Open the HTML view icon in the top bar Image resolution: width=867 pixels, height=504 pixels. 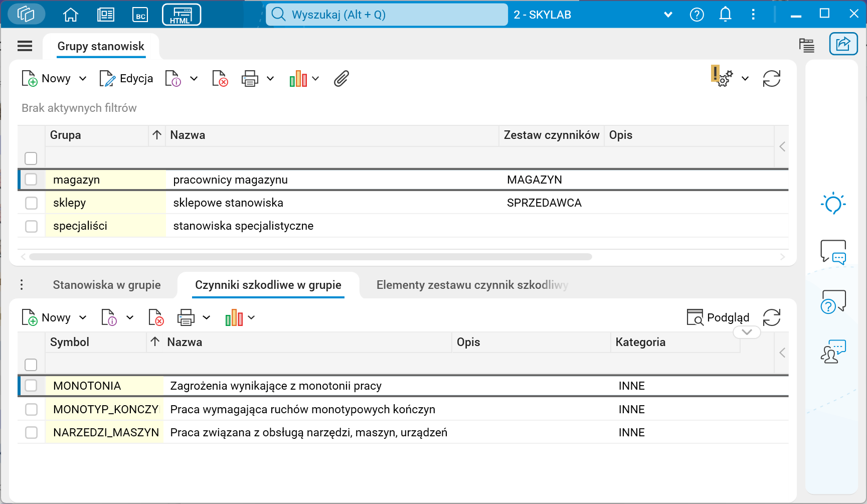pyautogui.click(x=181, y=15)
